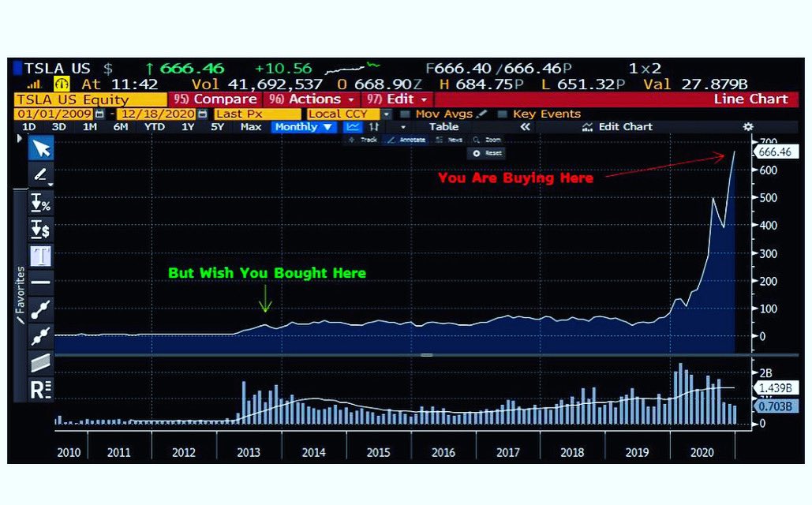Open the Edit Chart panel

click(x=617, y=127)
